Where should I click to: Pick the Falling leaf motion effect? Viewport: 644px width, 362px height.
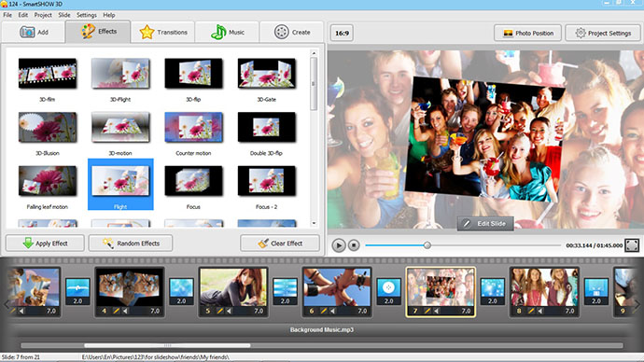(x=48, y=181)
